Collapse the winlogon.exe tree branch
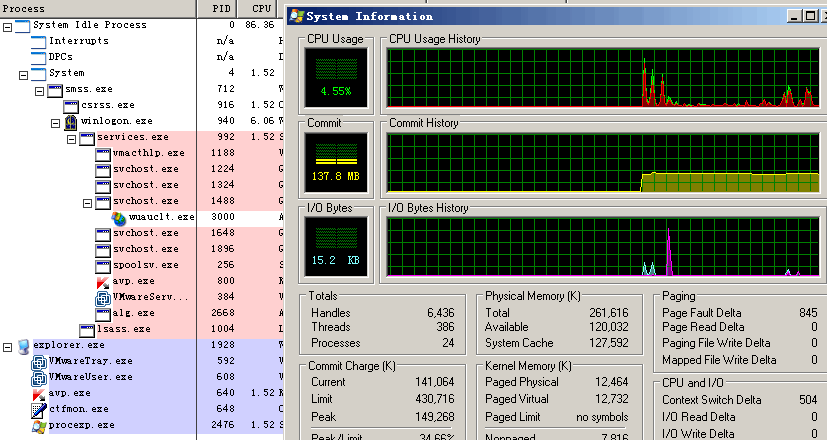The width and height of the screenshot is (827, 440). click(56, 121)
